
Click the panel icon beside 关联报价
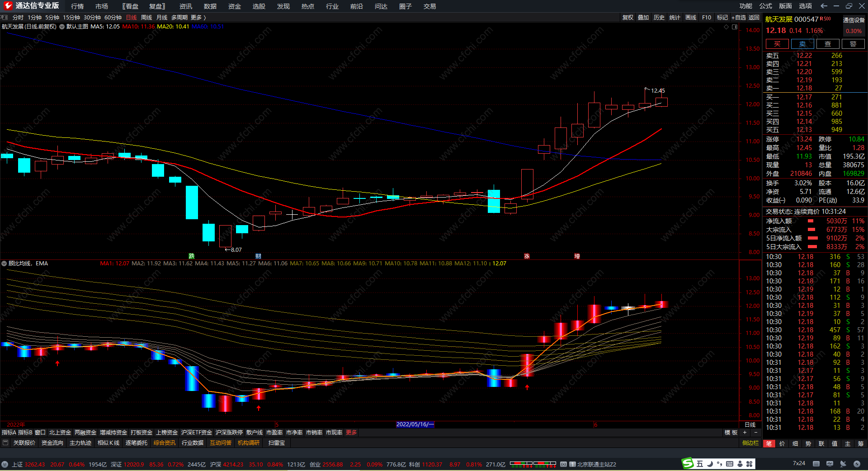point(5,443)
